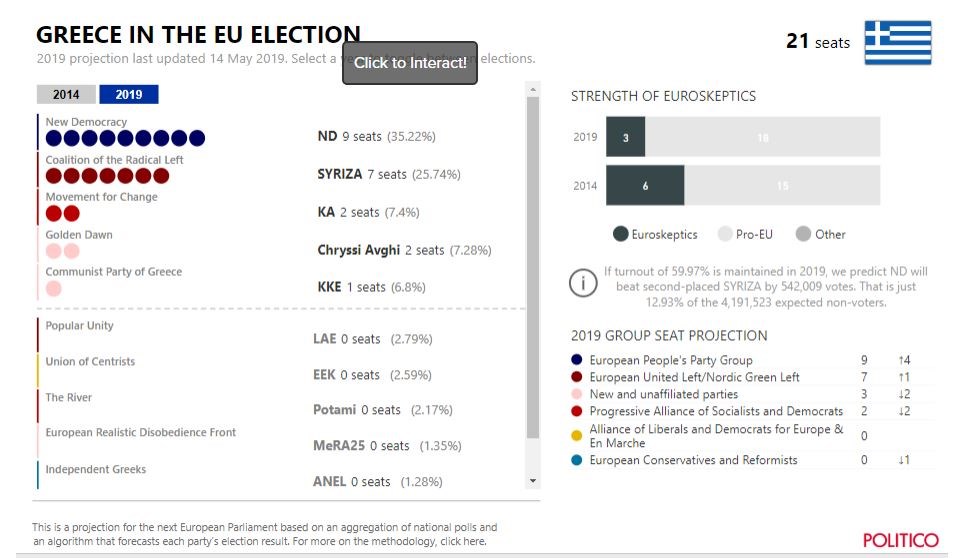This screenshot has height=558, width=964.
Task: Switch to the 2014 election tab
Action: point(66,95)
